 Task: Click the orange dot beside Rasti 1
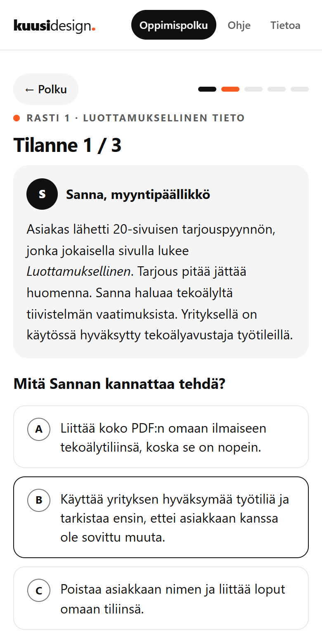[17, 118]
